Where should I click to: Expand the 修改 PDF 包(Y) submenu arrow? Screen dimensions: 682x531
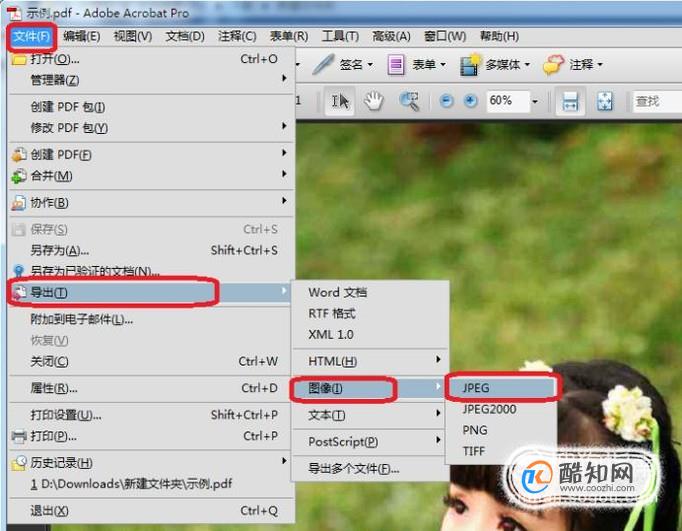pyautogui.click(x=284, y=126)
